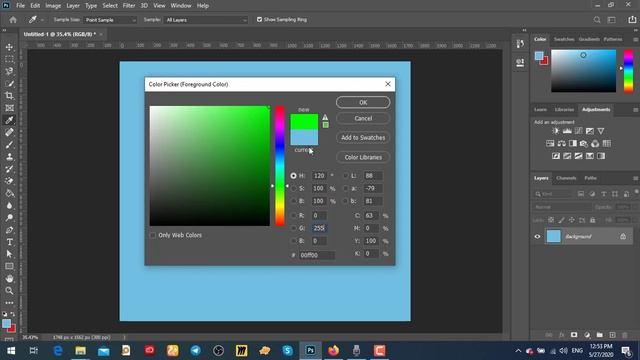
Task: Select the Path Selection tool
Action: point(9,254)
